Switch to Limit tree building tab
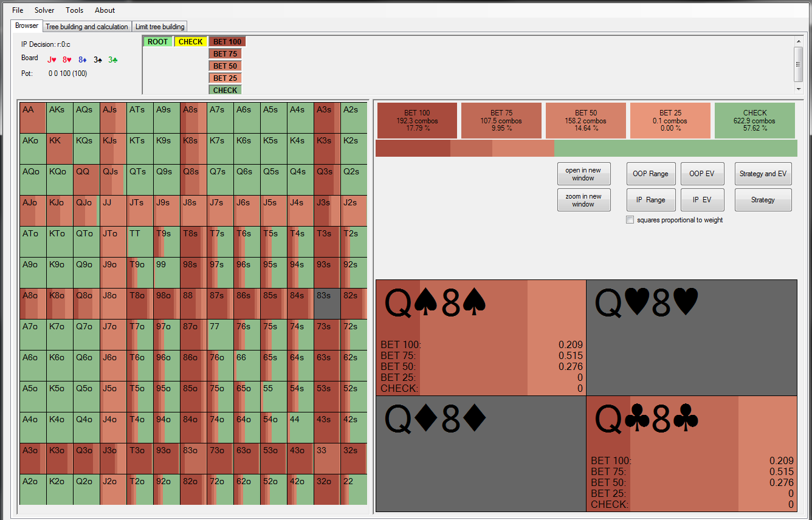This screenshot has width=812, height=520. pyautogui.click(x=160, y=27)
